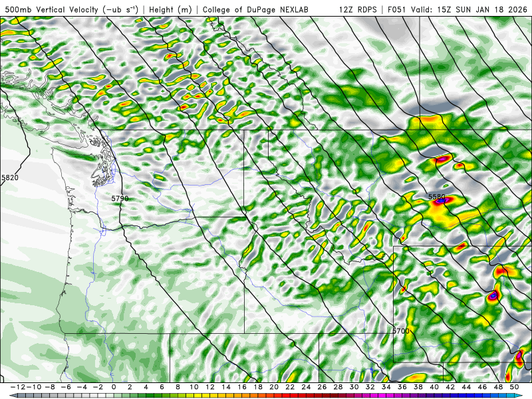
Task: Click the -12 value on color scale
Action: (x=17, y=387)
